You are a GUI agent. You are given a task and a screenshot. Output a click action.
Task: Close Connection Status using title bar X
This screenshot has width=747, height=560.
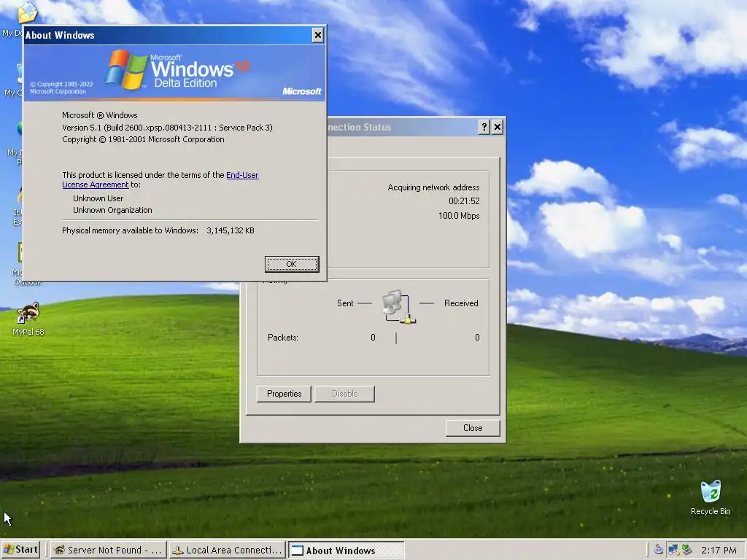click(x=498, y=127)
